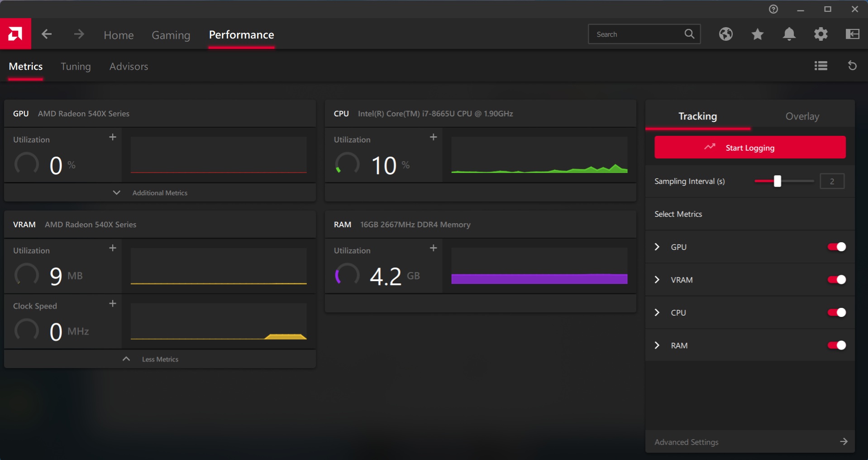Toggle CPU metrics tracking switch
The height and width of the screenshot is (460, 868).
[x=837, y=312]
